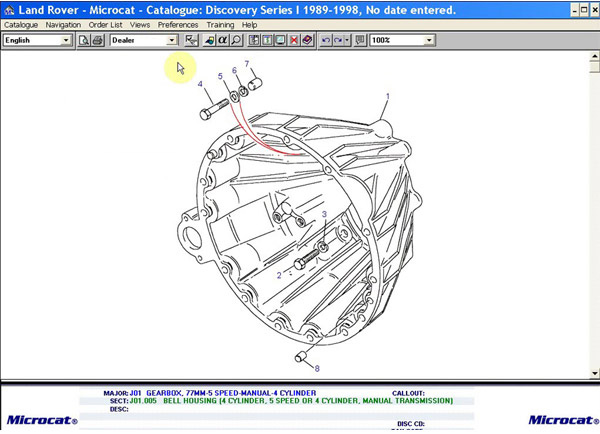Select callout number 8 on the diagram
600x434 pixels.
pyautogui.click(x=317, y=369)
